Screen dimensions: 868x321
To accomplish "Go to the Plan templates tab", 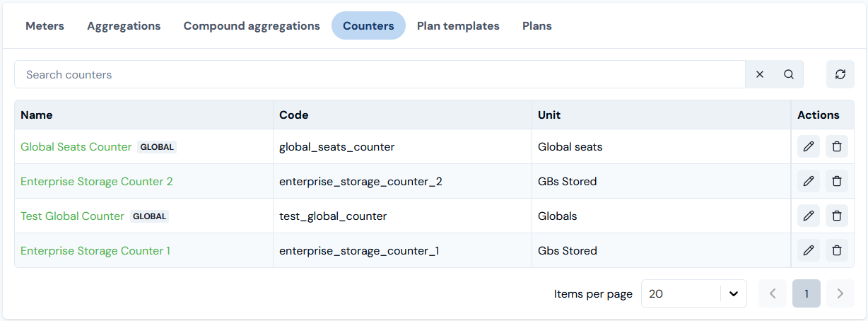I will click(458, 25).
